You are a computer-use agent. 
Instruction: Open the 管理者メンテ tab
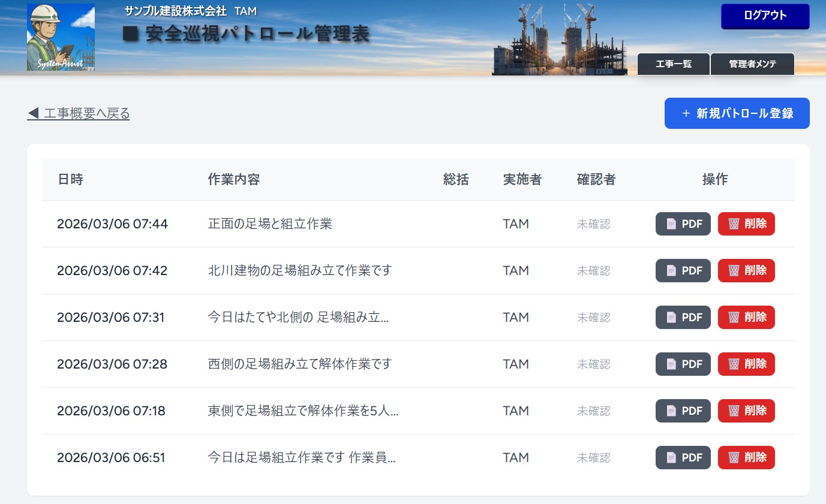[752, 64]
